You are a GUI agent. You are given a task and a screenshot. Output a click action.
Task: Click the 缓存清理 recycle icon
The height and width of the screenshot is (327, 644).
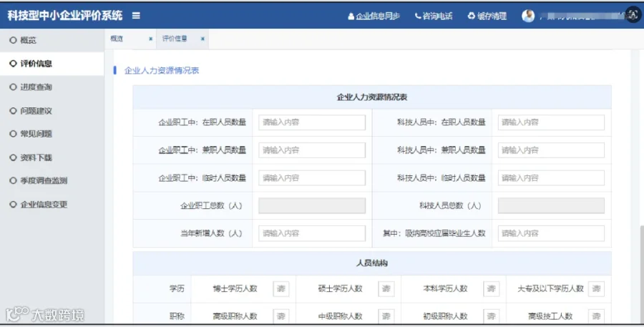(x=471, y=16)
